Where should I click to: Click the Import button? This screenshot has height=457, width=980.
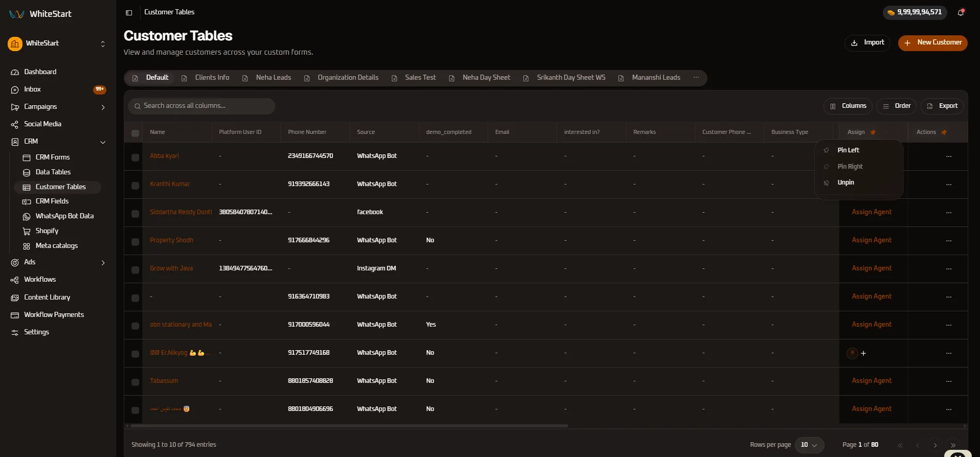[x=867, y=43]
